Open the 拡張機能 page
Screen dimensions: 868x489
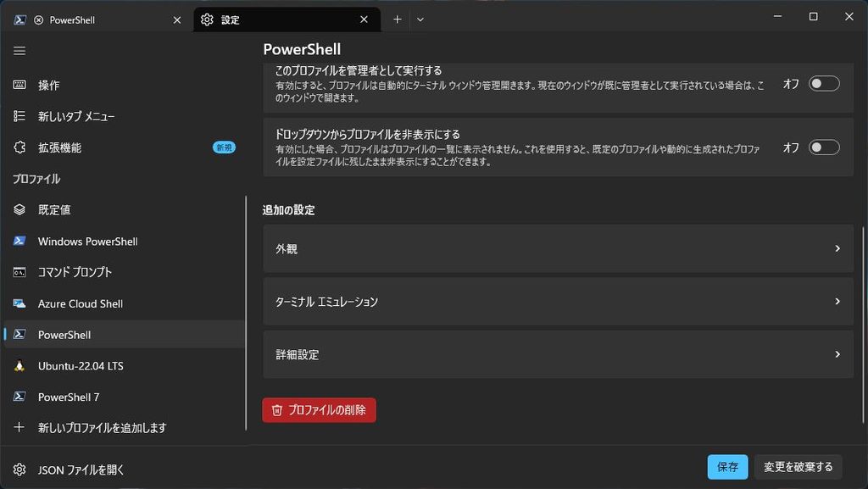(x=124, y=147)
